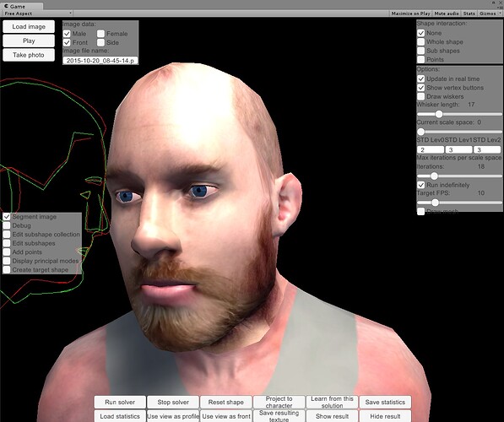
Task: Enable Whole shape interaction
Action: click(421, 42)
